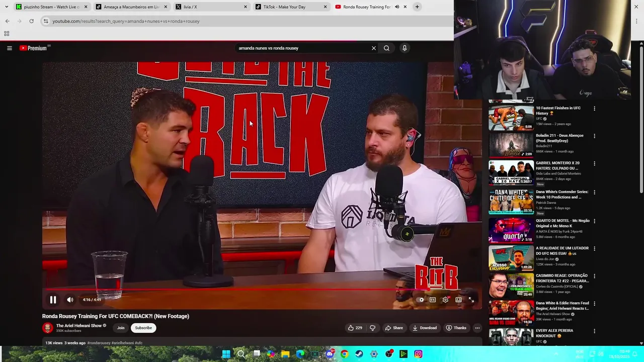Open The Ariel Helwani Show channel avatar
Screen dimensions: 644x362
(x=48, y=328)
